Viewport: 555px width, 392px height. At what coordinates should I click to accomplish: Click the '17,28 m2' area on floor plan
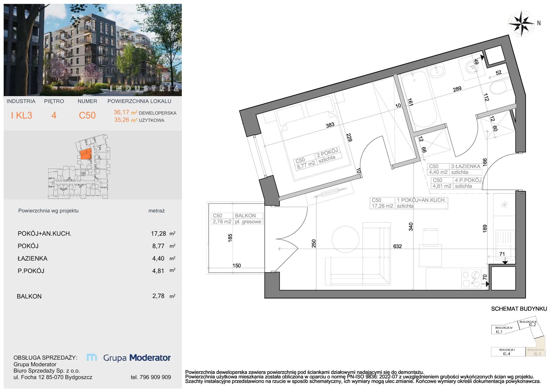[382, 206]
